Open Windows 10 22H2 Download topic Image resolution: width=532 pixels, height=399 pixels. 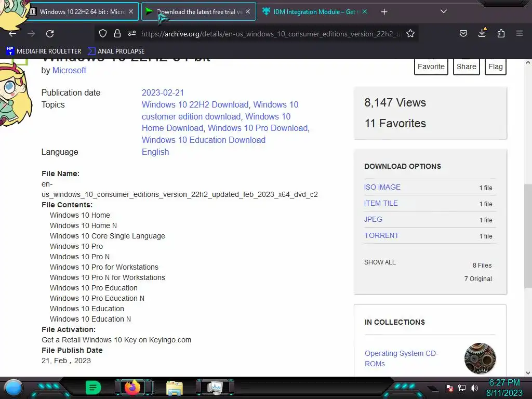coord(195,104)
